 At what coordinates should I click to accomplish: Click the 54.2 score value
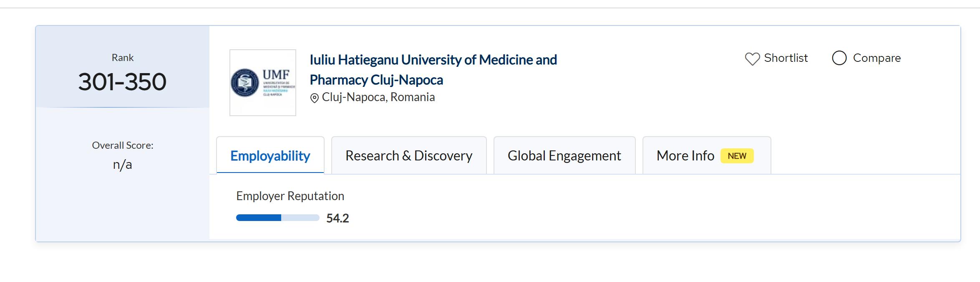[x=338, y=218]
